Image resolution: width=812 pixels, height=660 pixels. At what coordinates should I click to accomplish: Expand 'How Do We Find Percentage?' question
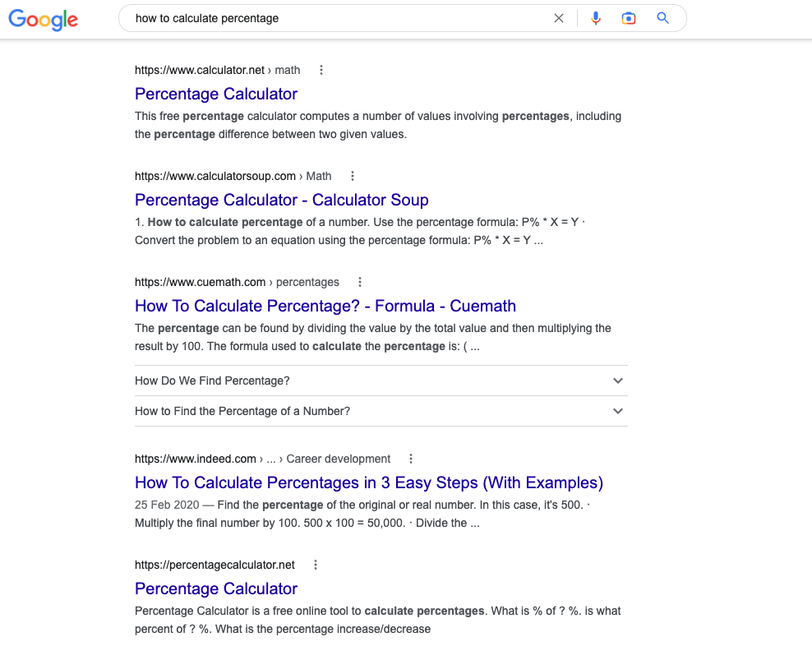click(381, 381)
